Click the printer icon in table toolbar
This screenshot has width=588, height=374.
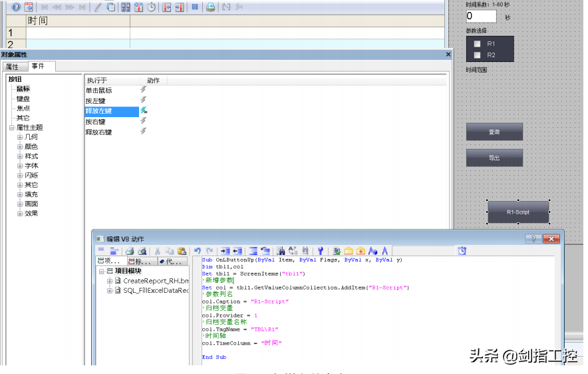coord(210,7)
